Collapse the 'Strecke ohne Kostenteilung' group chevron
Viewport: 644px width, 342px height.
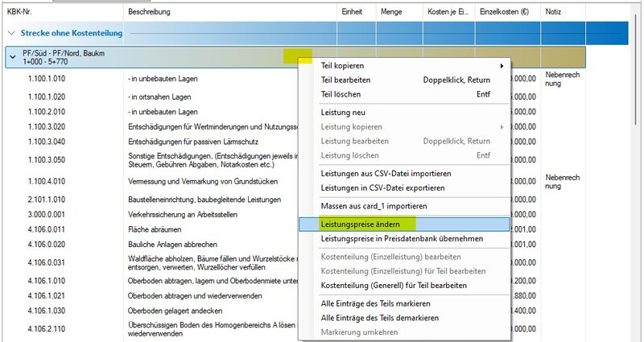coord(11,33)
